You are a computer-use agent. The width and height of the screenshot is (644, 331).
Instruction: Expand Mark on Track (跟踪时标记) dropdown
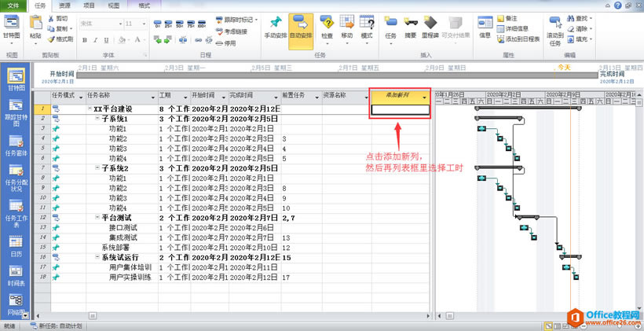pyautogui.click(x=256, y=20)
